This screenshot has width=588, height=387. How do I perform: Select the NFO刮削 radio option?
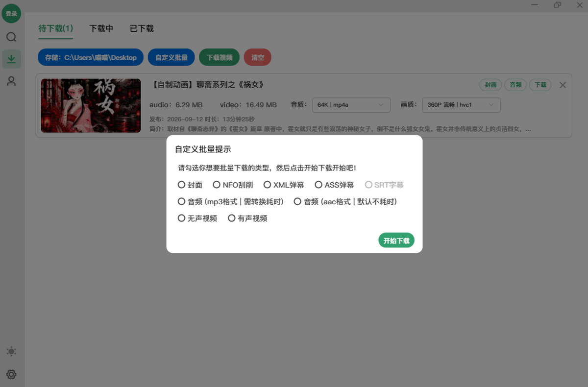(233, 185)
